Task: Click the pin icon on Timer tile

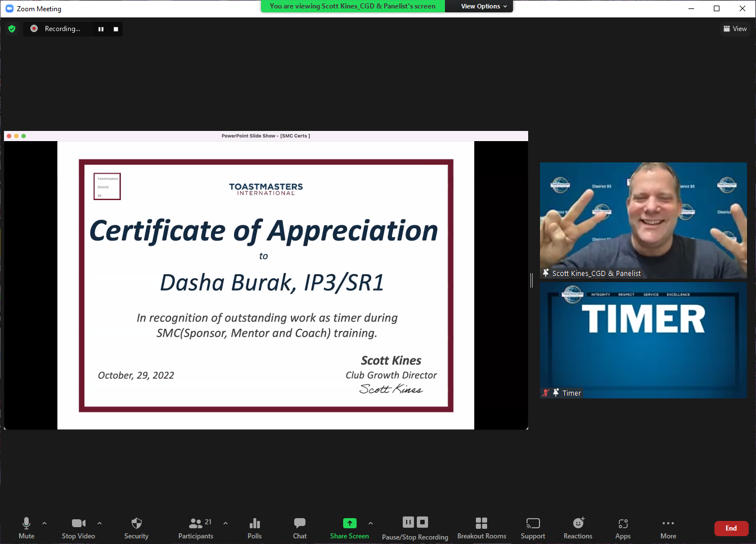Action: (556, 393)
